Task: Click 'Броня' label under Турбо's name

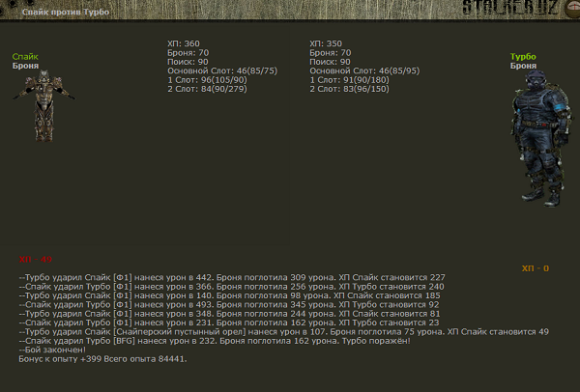Action: 523,66
